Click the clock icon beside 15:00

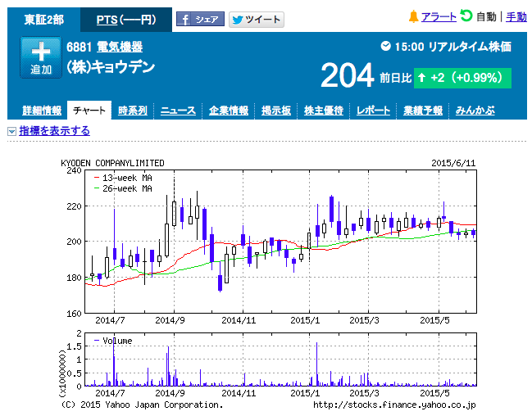click(386, 46)
